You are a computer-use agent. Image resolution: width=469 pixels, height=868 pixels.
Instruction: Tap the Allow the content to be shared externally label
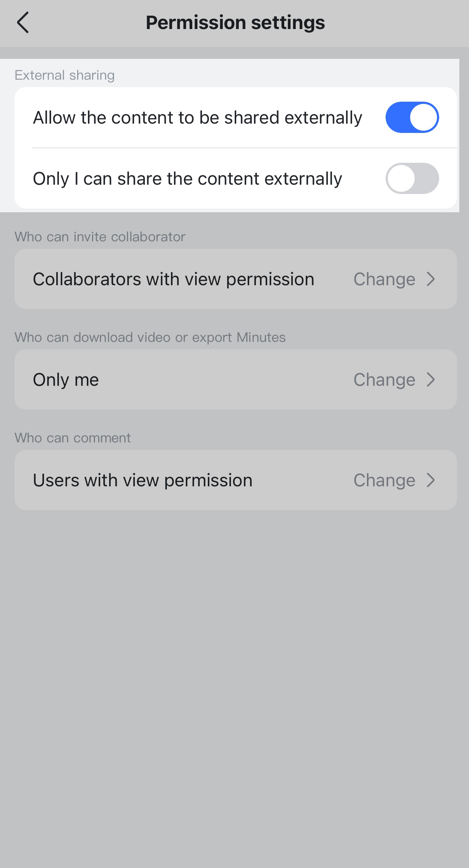[197, 118]
